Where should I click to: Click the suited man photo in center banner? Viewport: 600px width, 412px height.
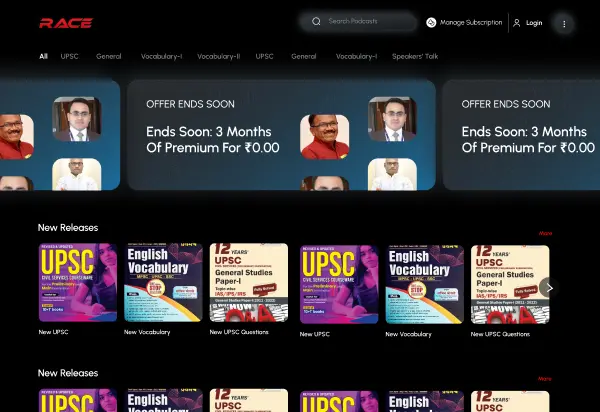click(392, 119)
